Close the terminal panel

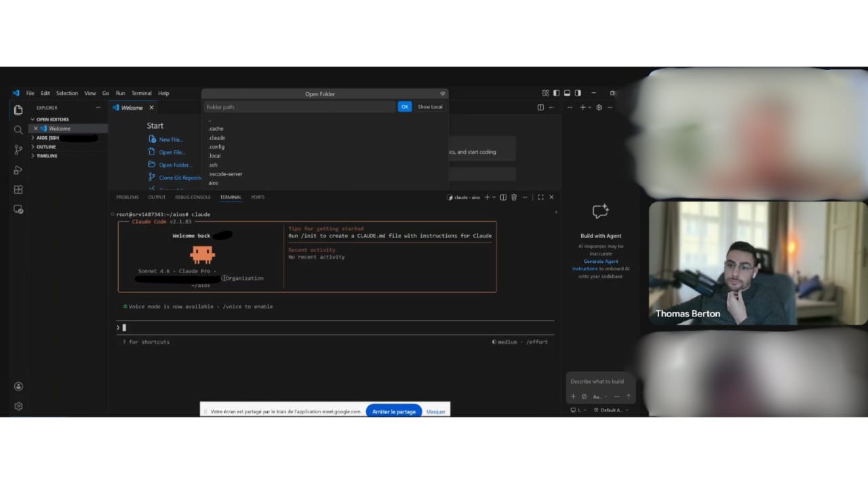pyautogui.click(x=551, y=197)
